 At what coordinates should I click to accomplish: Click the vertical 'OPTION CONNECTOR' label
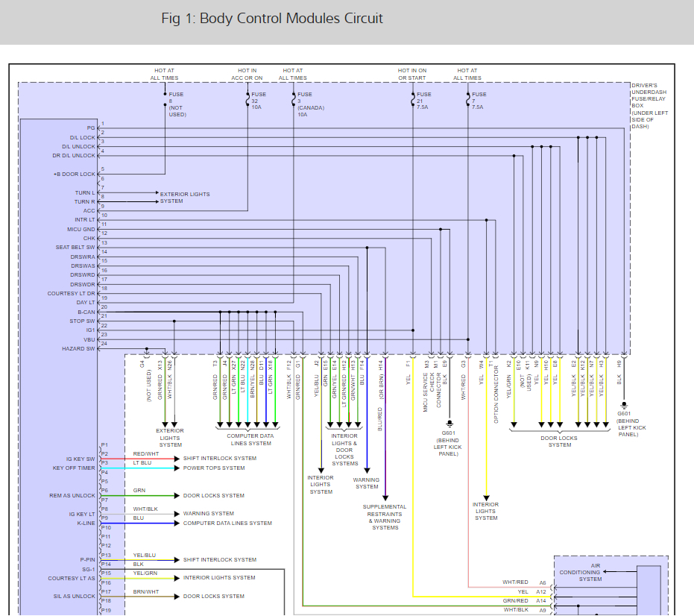point(496,394)
